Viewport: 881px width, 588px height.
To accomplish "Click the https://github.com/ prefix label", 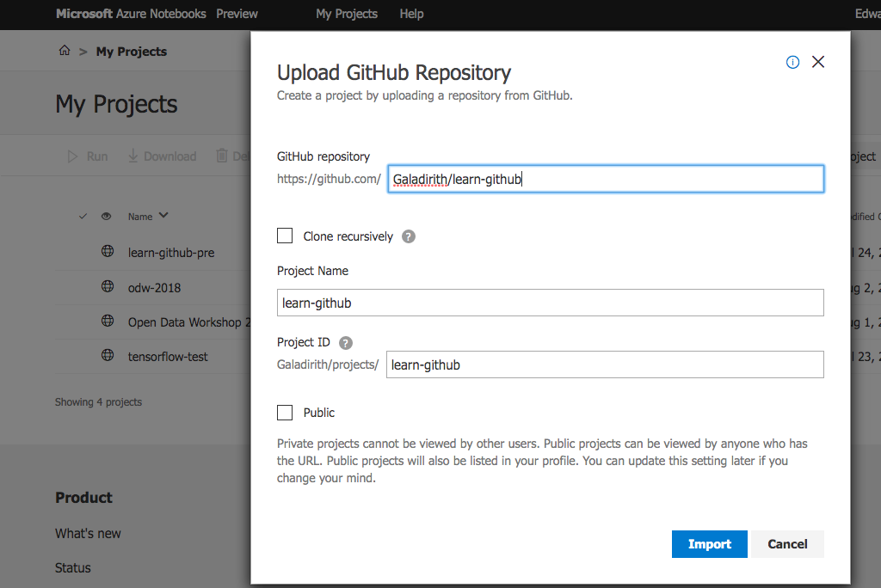I will (x=329, y=179).
